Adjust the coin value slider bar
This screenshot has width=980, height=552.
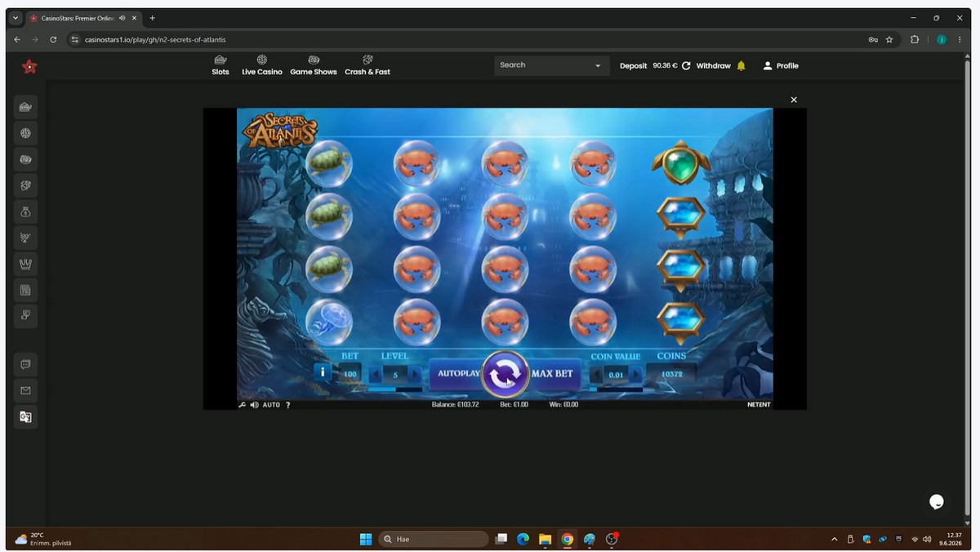coord(616,390)
